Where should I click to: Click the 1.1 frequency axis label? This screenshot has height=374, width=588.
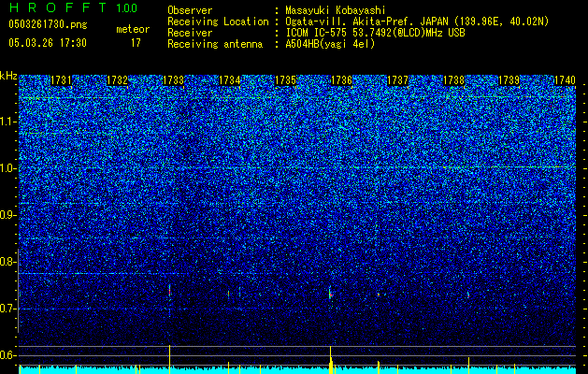(x=7, y=122)
